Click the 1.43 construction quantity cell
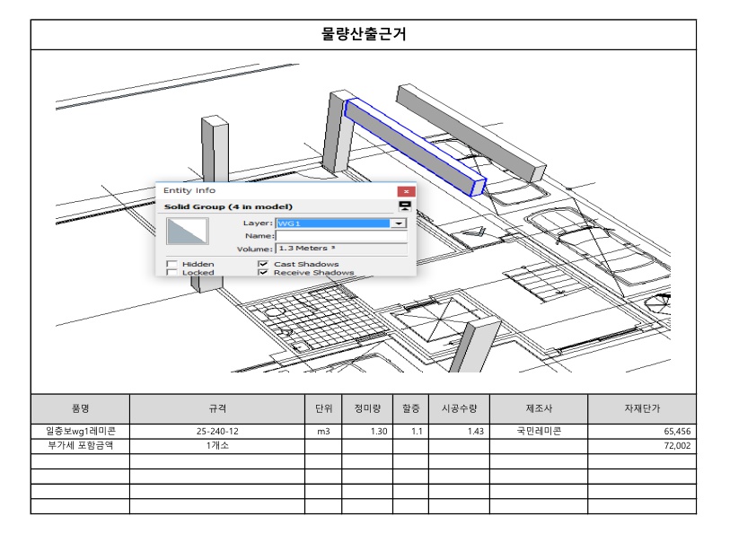Screen dimensions: 756x534 pos(459,432)
